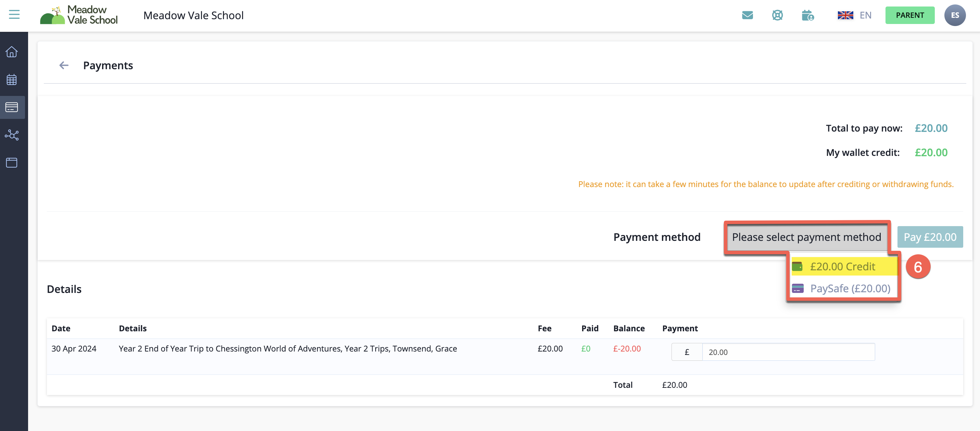
Task: Click the payment amount field 20.00
Action: point(788,352)
